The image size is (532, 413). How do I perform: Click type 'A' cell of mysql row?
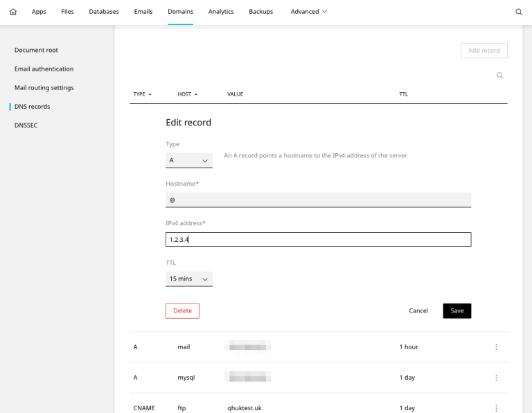(135, 378)
